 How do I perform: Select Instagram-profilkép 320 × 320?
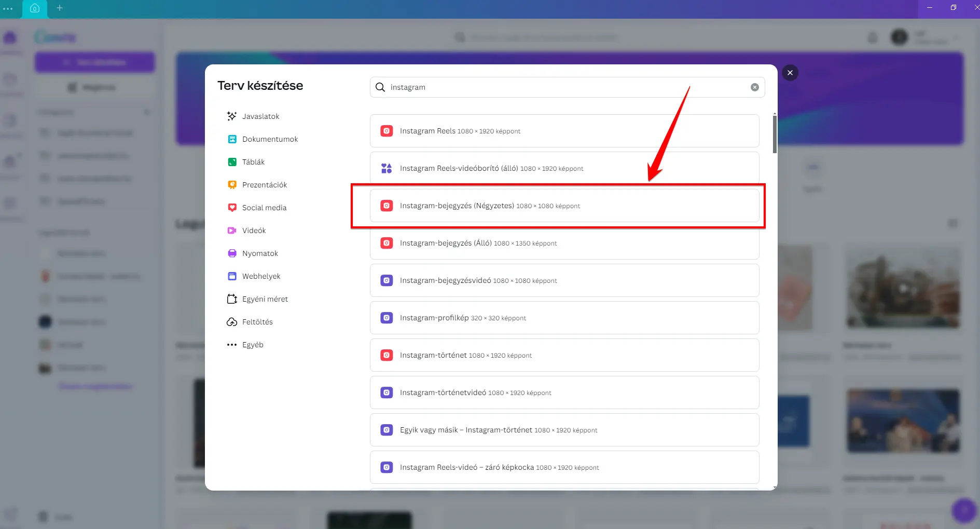tap(564, 318)
